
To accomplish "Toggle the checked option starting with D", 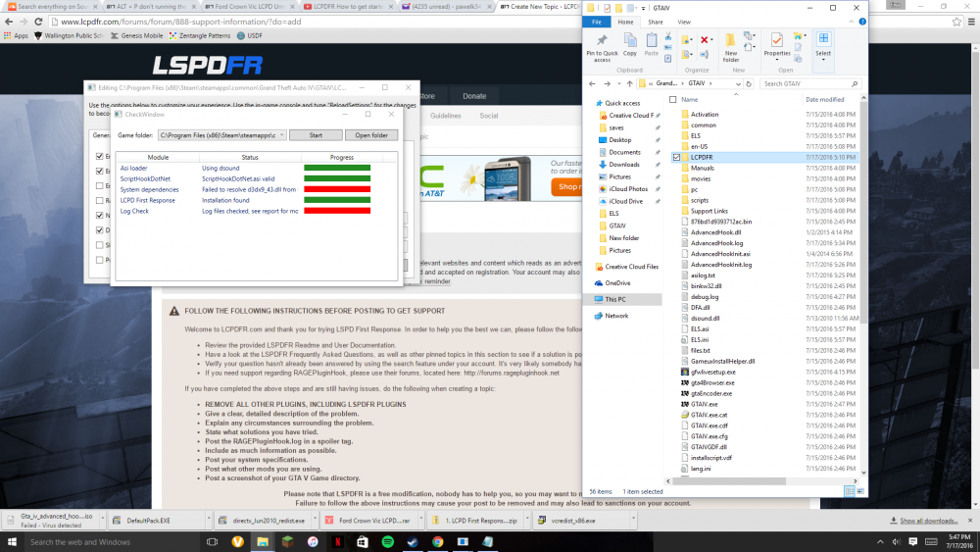I will 99,230.
